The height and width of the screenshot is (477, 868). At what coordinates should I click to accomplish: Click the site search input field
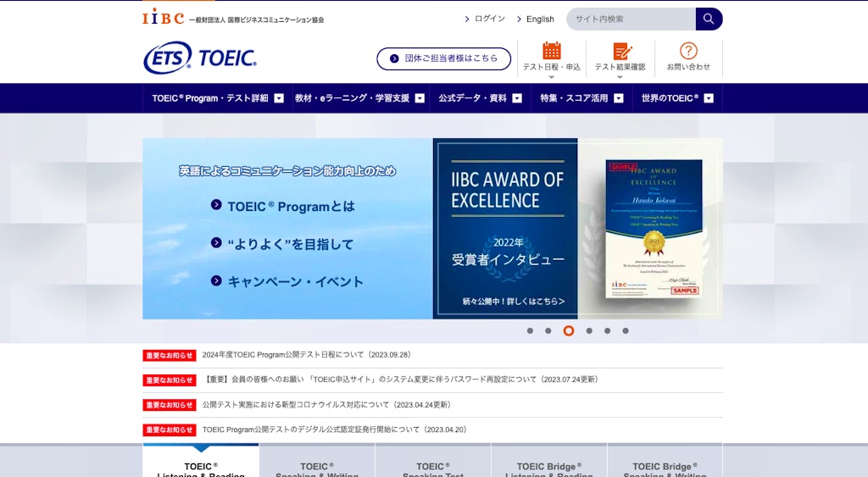point(631,19)
